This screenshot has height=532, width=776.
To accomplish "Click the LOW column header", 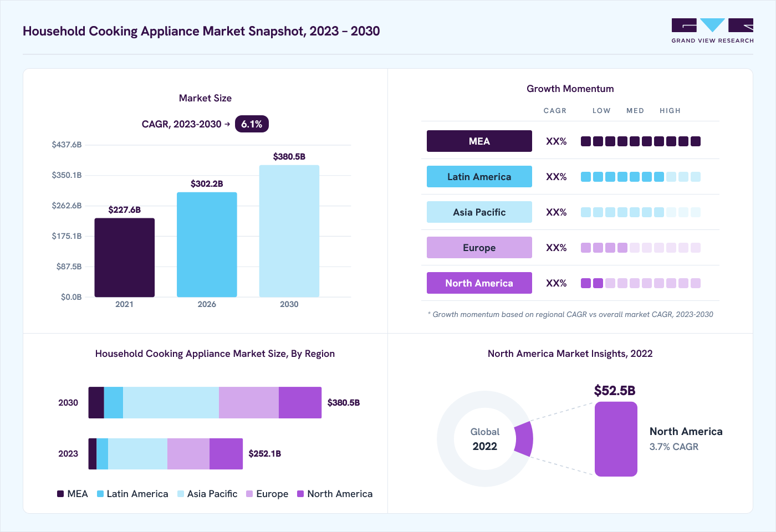I will click(x=601, y=111).
